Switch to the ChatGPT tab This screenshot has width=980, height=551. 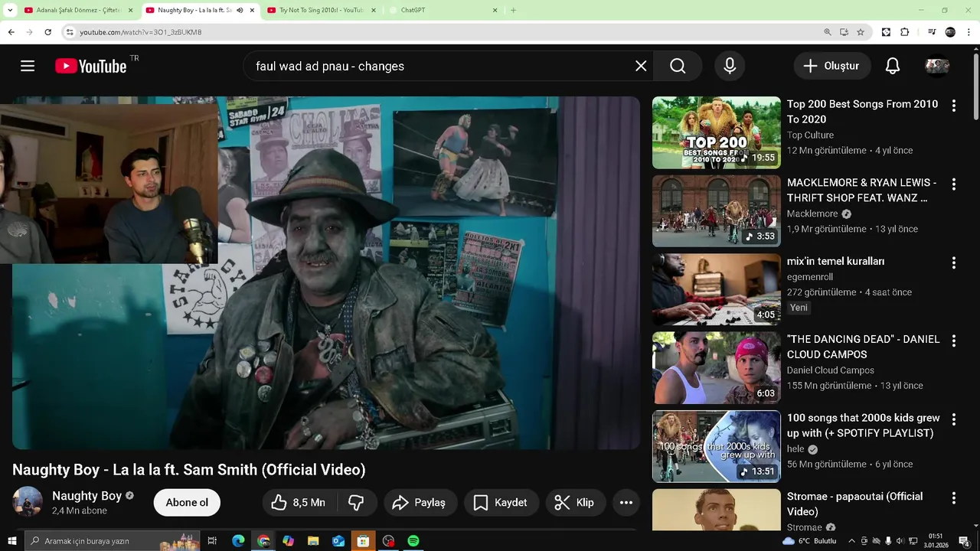coord(444,10)
